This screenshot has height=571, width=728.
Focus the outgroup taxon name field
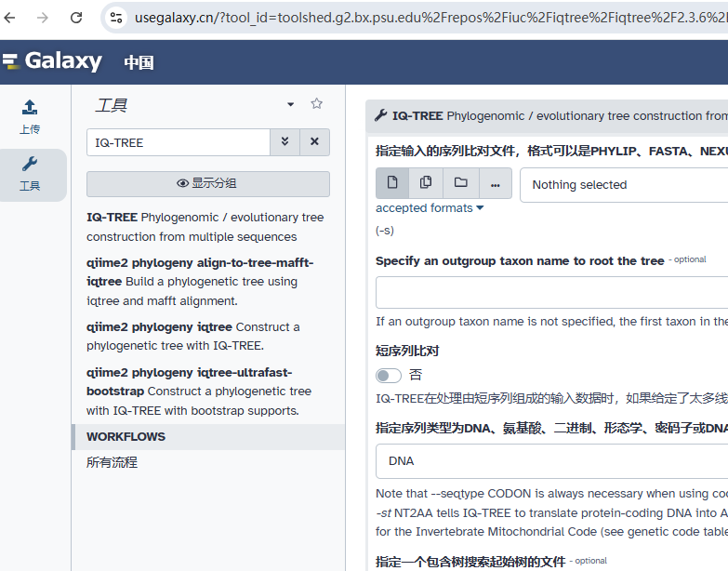click(551, 292)
